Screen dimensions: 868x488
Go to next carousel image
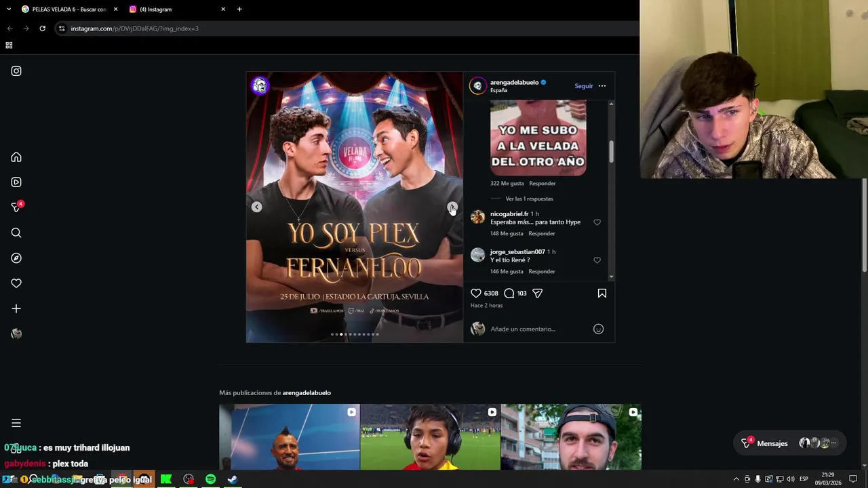coord(452,207)
